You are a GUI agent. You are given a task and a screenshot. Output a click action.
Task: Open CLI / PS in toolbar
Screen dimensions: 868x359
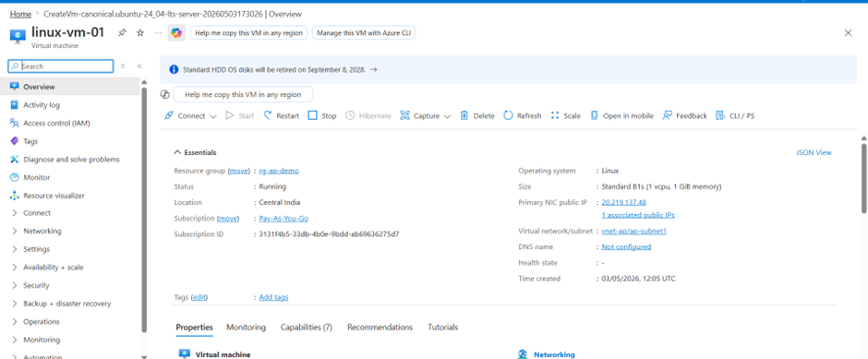click(735, 116)
